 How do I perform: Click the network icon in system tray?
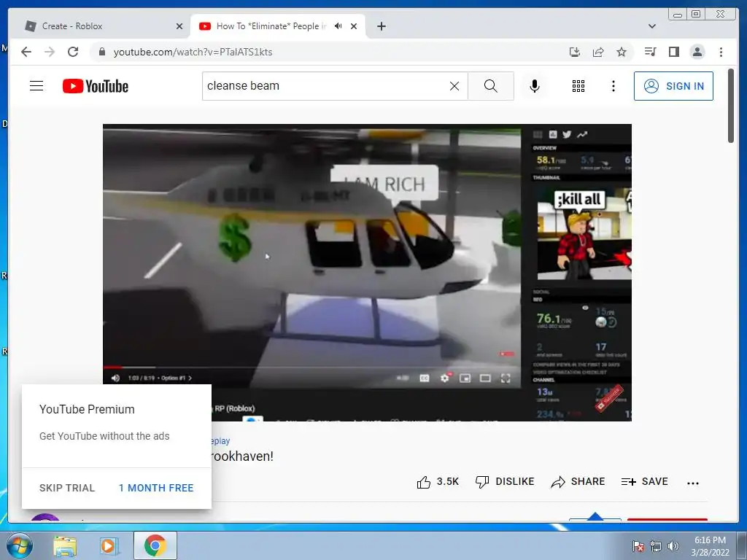(656, 546)
